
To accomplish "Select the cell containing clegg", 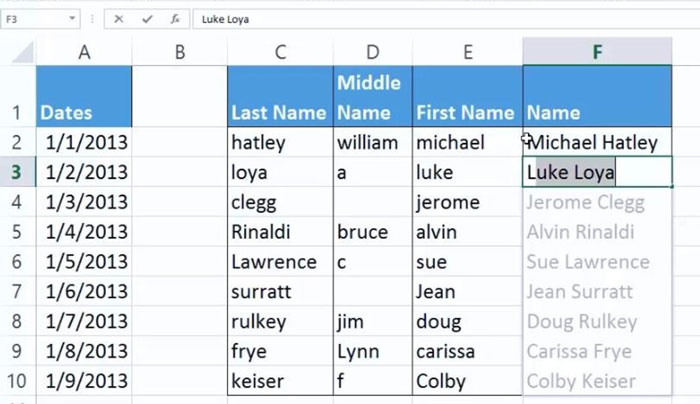I will pyautogui.click(x=280, y=202).
